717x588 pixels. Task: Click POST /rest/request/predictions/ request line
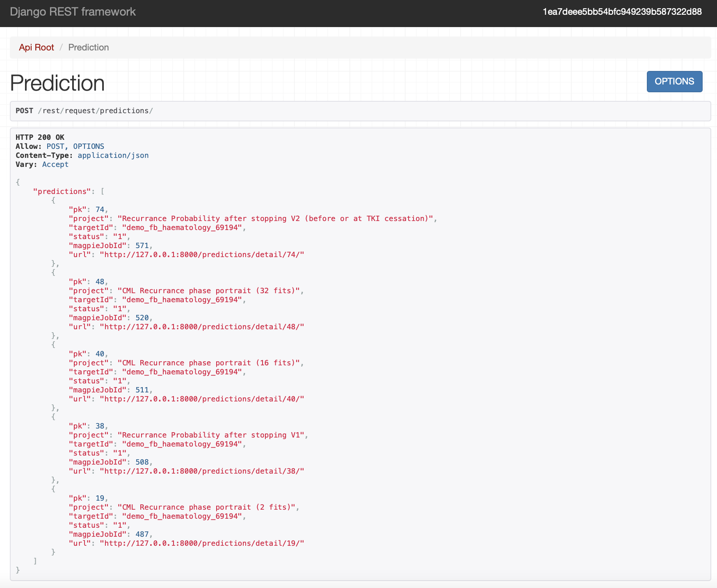pyautogui.click(x=84, y=111)
